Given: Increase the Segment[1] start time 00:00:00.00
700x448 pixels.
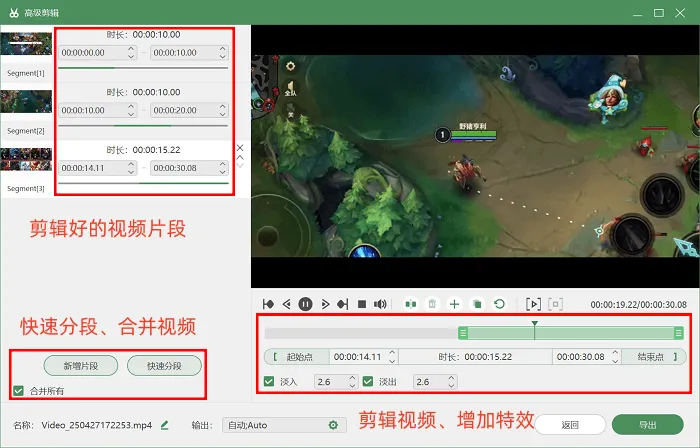Looking at the screenshot, I should coord(131,49).
